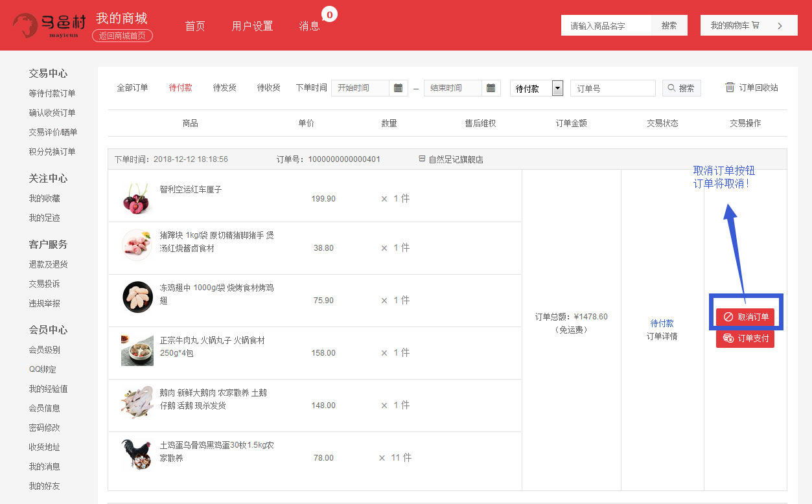This screenshot has height=504, width=812.
Task: Open 我的好友 in sidebar
Action: (x=45, y=486)
